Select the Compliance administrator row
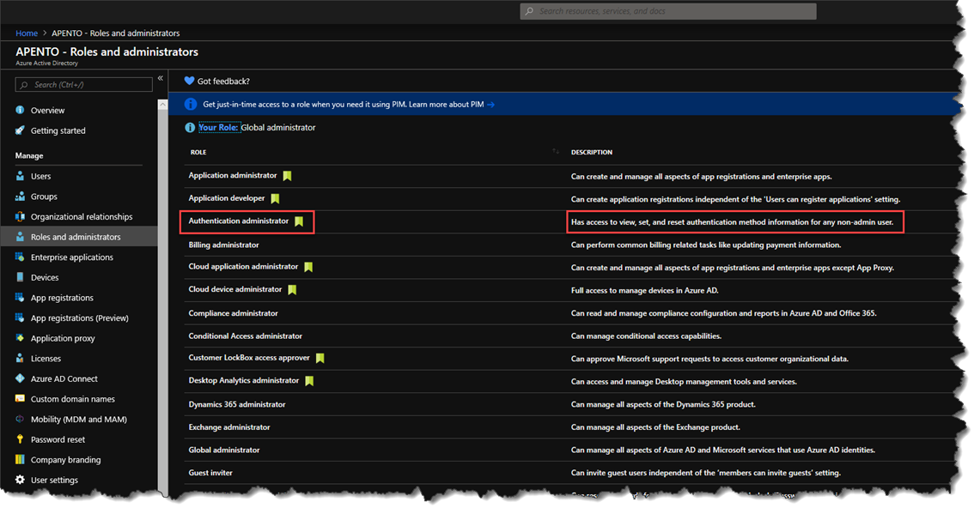 click(x=570, y=313)
